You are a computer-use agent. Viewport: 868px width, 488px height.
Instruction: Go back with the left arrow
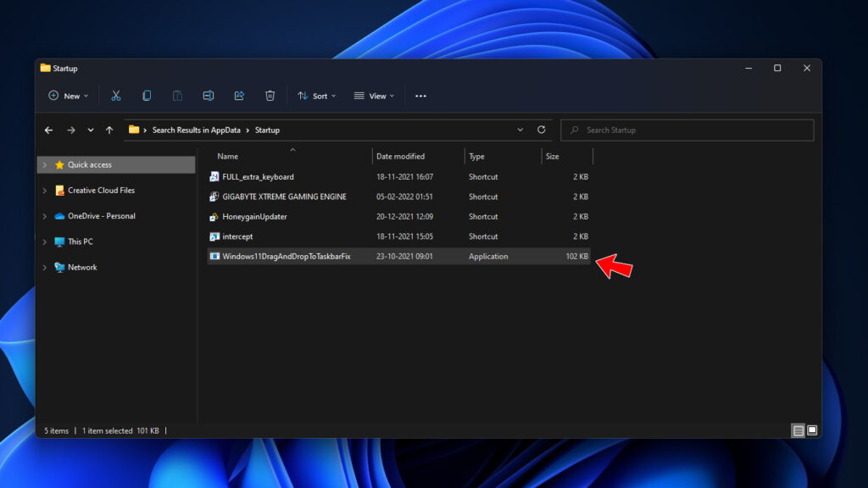click(x=48, y=130)
